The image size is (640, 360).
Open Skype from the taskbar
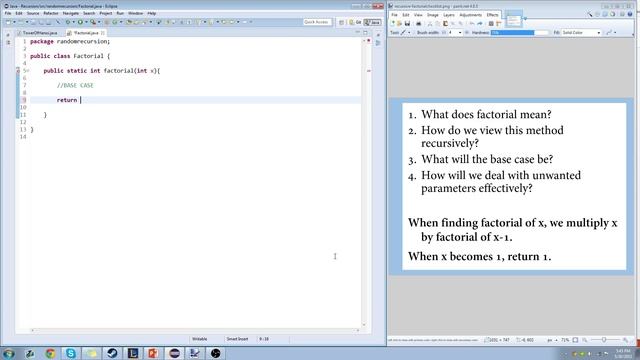71,353
